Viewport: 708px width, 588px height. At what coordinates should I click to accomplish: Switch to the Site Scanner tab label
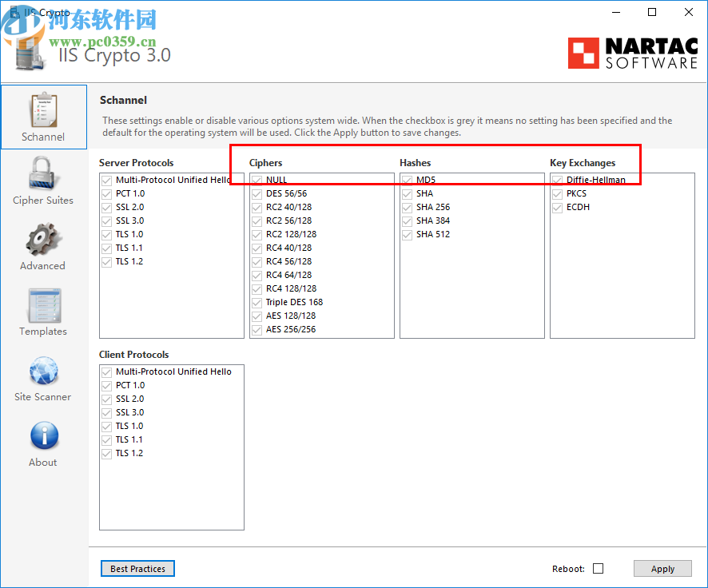tap(42, 397)
